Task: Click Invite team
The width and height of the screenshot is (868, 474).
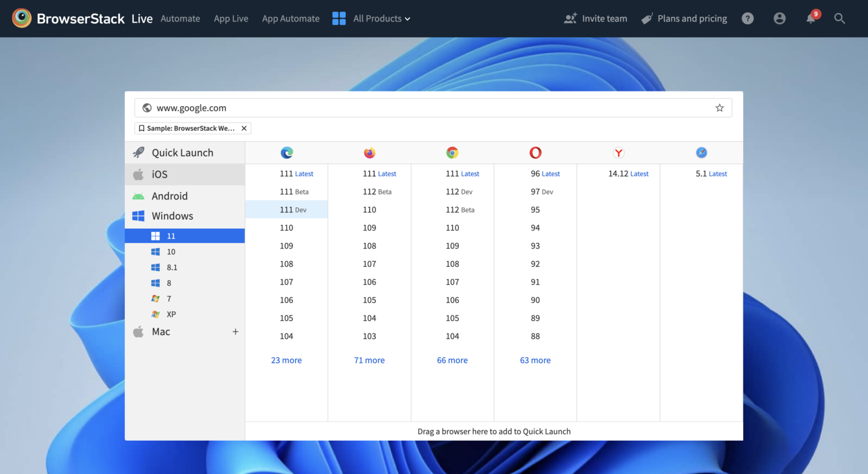Action: coord(596,18)
